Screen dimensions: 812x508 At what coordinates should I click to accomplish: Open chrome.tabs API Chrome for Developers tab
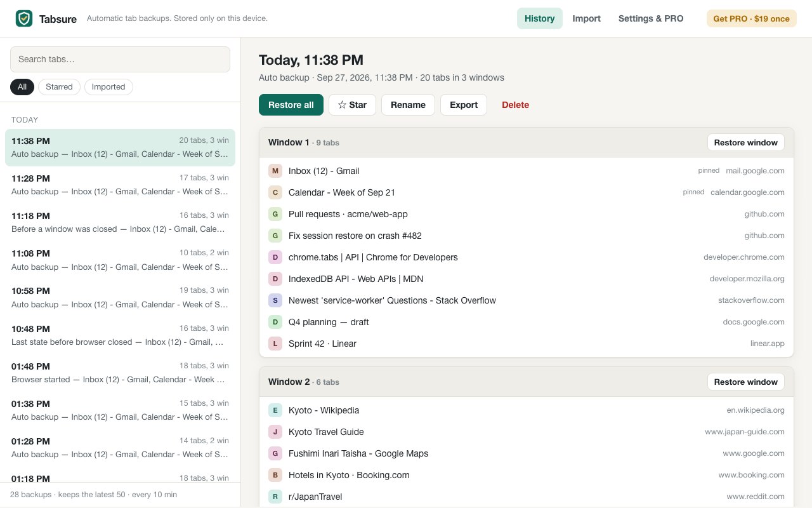pyautogui.click(x=373, y=257)
